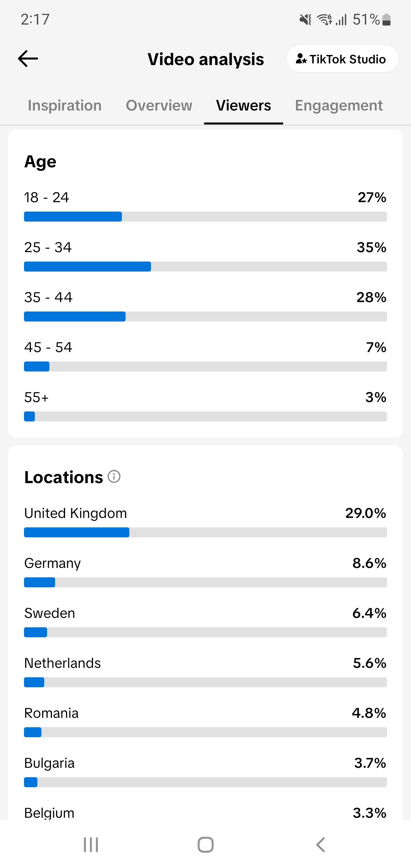Tap the Age section heading
Image resolution: width=411 pixels, height=868 pixels.
click(40, 162)
